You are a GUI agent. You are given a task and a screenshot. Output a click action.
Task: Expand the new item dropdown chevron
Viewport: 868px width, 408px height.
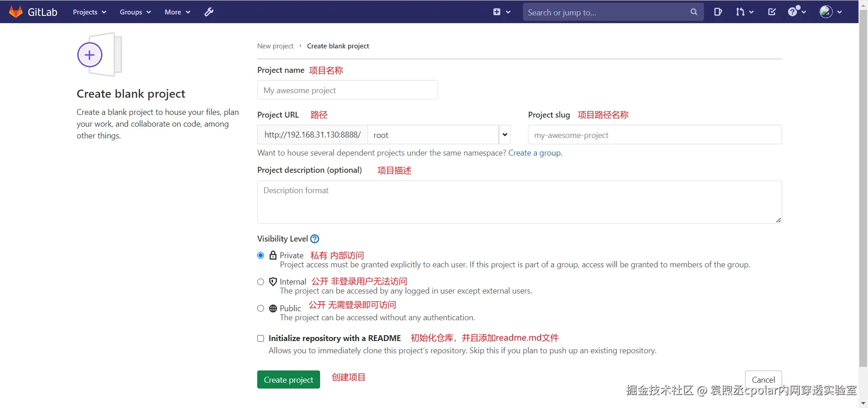(x=508, y=12)
